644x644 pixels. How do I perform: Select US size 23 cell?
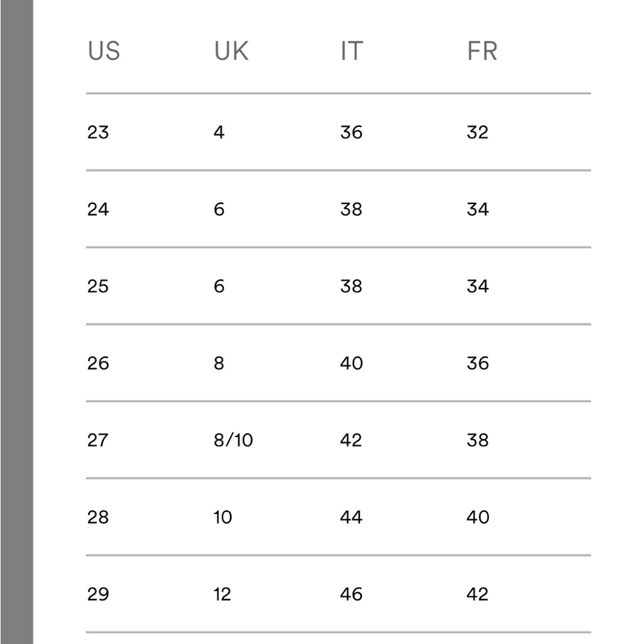(98, 133)
